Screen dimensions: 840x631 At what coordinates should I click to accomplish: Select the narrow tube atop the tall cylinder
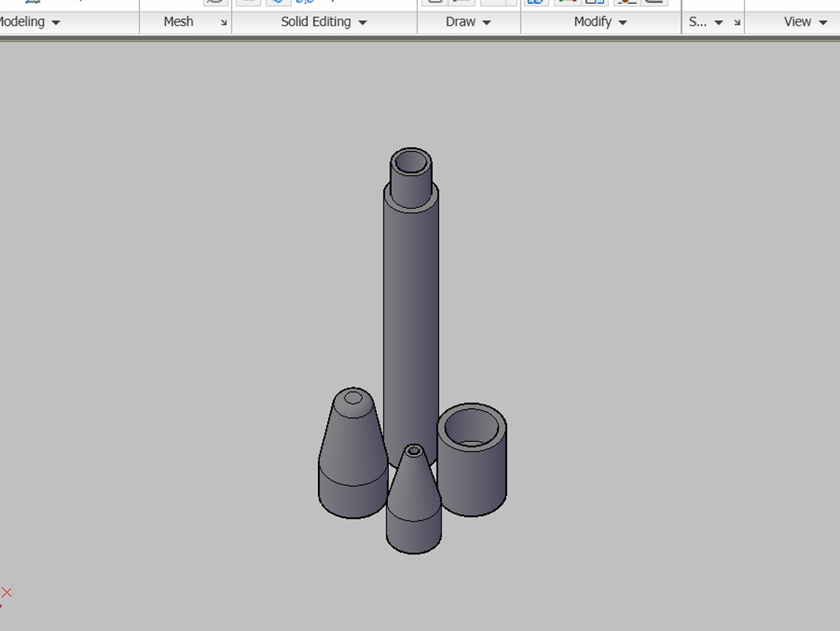pyautogui.click(x=411, y=177)
